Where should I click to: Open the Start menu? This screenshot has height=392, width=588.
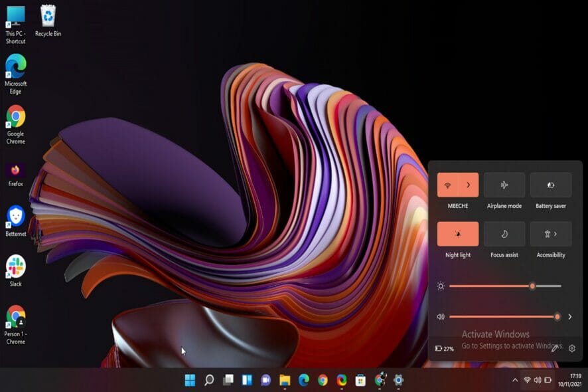pos(192,381)
